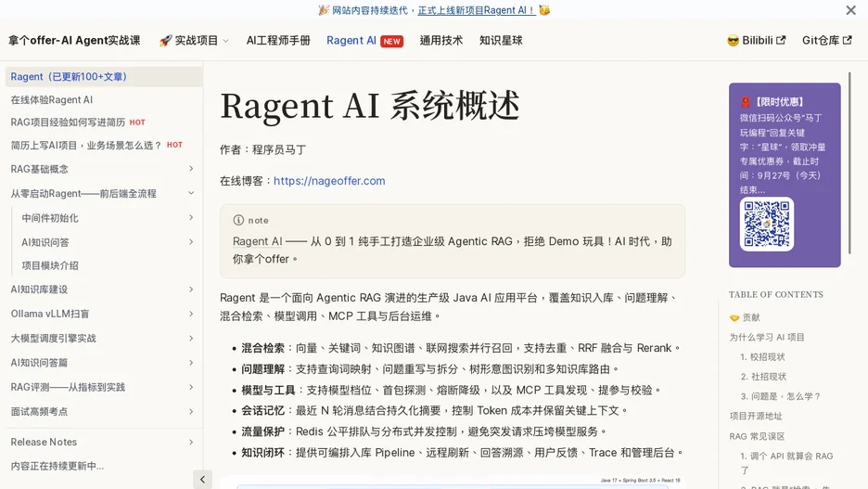
Task: Expand 中间件初始化 sub-section chevron
Action: tap(191, 218)
